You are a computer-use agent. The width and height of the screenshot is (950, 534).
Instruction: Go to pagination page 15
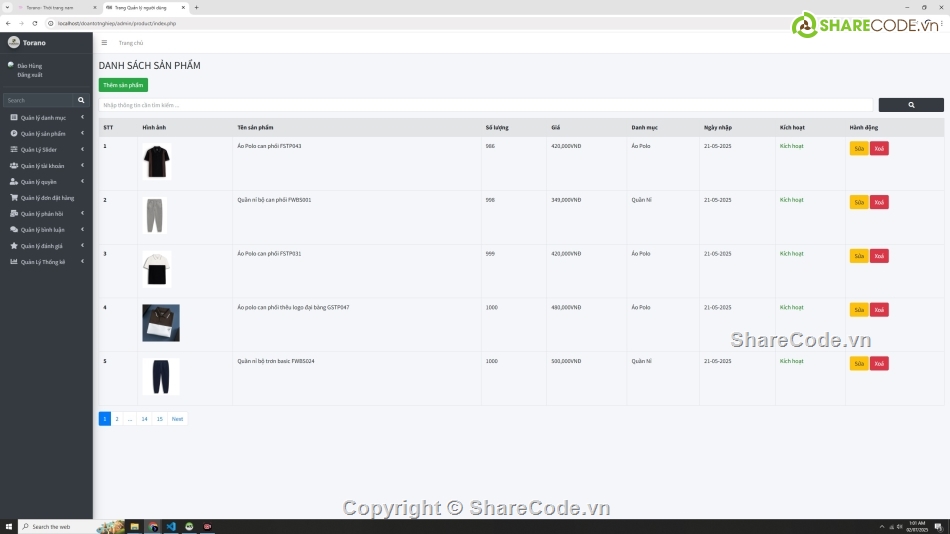coord(159,419)
